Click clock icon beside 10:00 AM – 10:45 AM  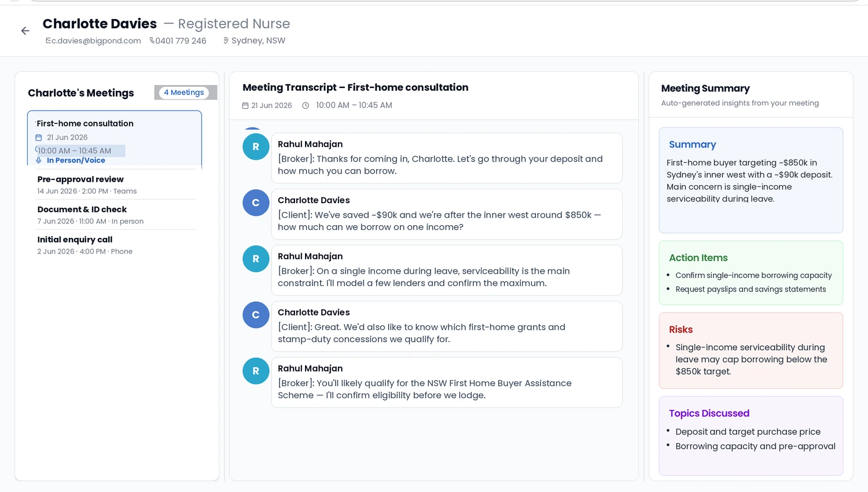tap(306, 105)
